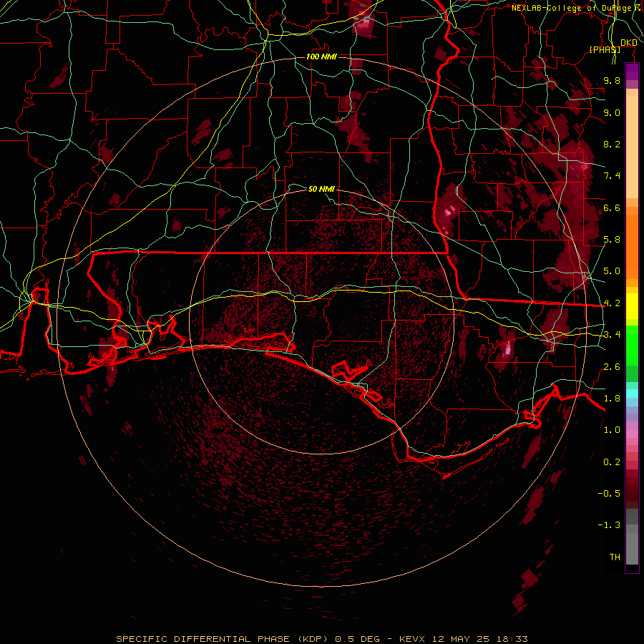Click the -0.5 scale value
This screenshot has width=644, height=644.
pos(609,494)
